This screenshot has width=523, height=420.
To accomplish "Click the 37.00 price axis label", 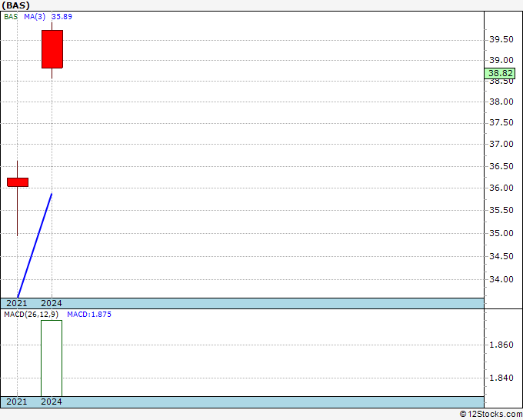I will point(501,144).
